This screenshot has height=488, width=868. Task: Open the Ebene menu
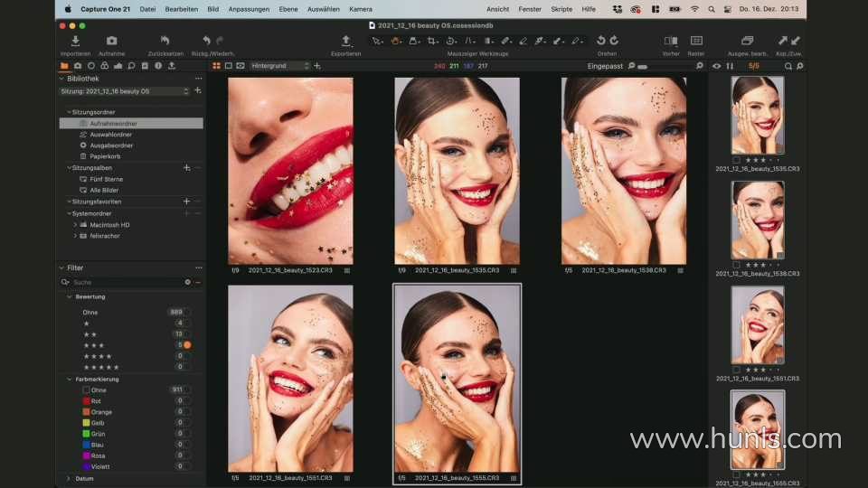click(x=289, y=8)
